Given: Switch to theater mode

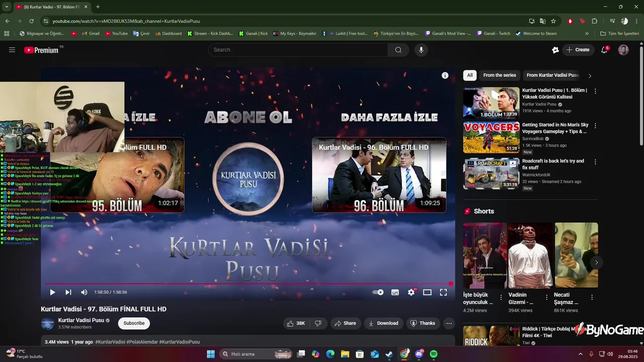Looking at the screenshot, I should (x=427, y=292).
